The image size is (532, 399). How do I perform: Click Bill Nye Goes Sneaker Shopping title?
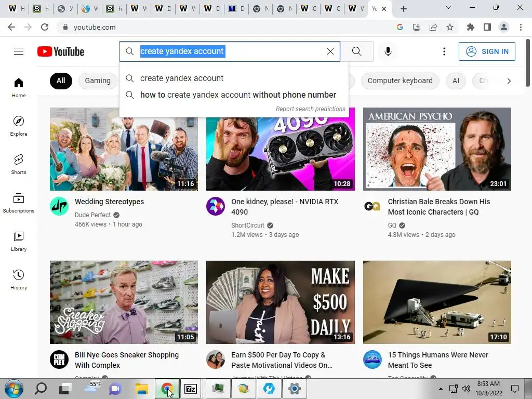(127, 360)
